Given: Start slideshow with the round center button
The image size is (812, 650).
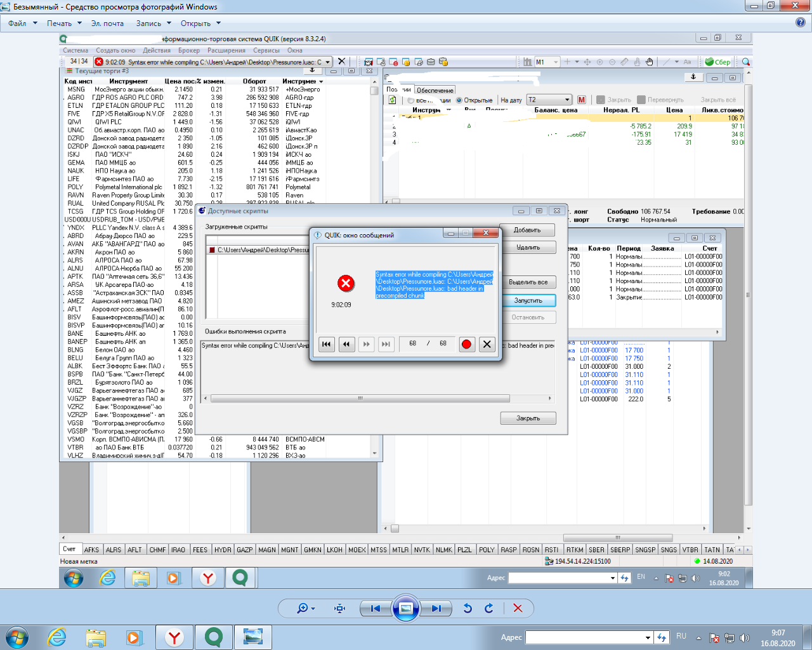Looking at the screenshot, I should tap(406, 608).
